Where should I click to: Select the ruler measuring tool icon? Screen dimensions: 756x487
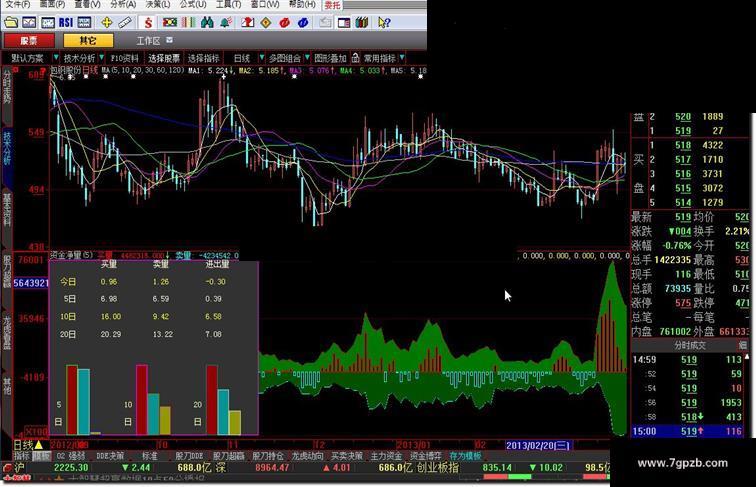pyautogui.click(x=125, y=23)
